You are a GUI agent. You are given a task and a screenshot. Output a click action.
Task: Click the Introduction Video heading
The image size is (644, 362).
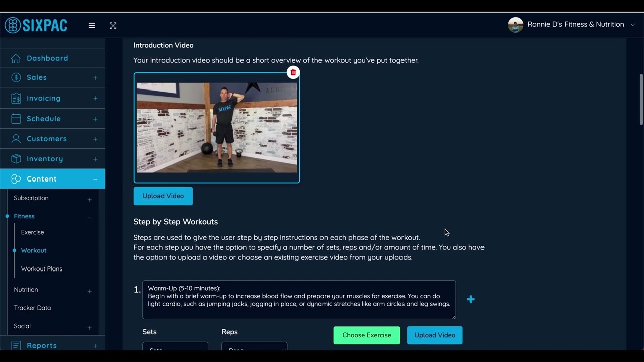pyautogui.click(x=164, y=45)
